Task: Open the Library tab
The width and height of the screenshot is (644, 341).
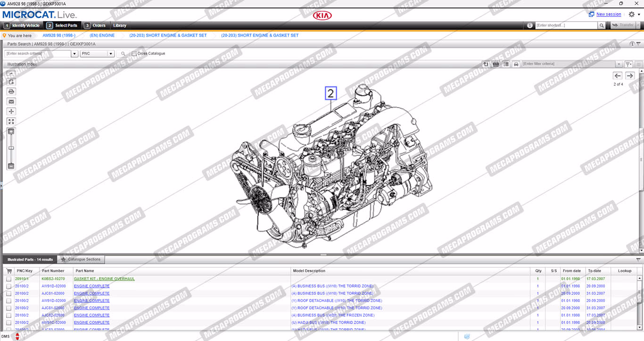Action: coord(120,25)
